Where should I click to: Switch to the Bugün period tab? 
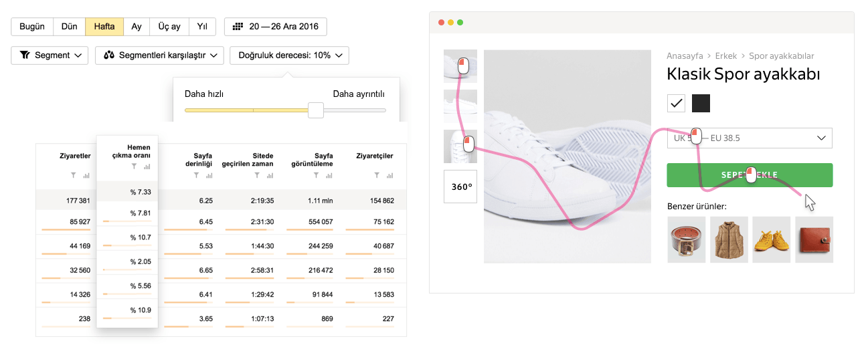pyautogui.click(x=32, y=27)
